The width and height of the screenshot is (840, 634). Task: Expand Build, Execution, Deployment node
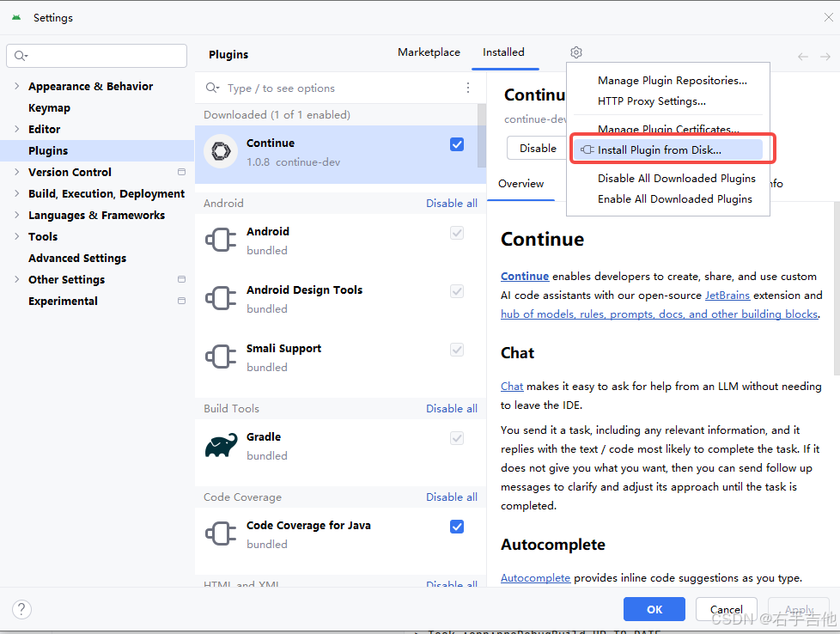click(x=16, y=193)
